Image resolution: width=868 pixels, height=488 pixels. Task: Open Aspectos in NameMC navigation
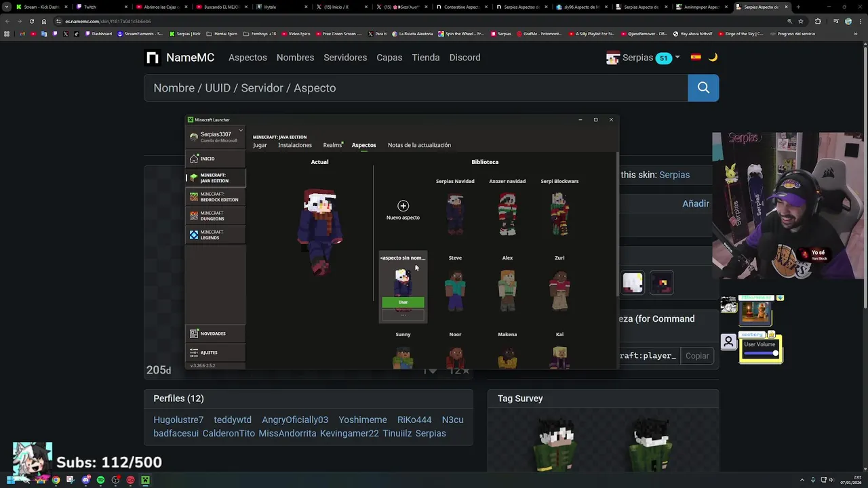[248, 58]
